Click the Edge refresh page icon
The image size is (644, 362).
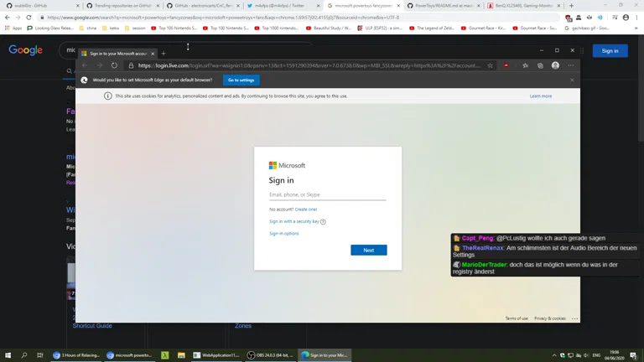click(x=114, y=65)
